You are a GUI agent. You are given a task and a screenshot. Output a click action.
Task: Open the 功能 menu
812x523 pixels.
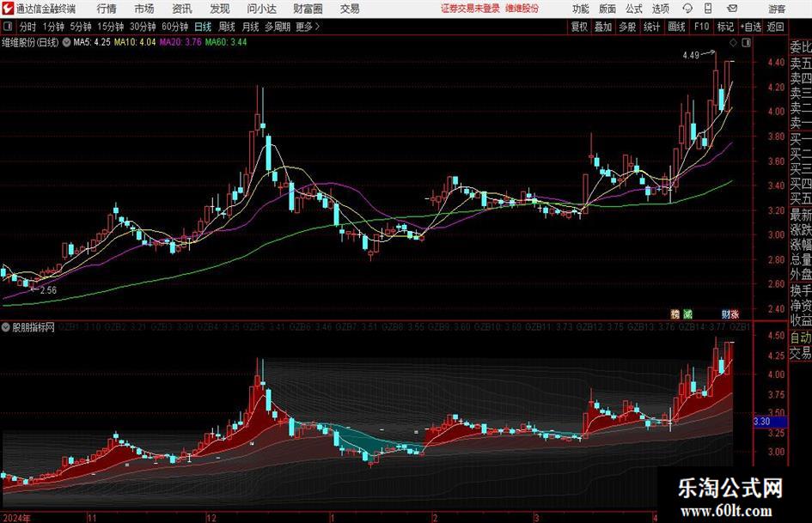(x=581, y=9)
